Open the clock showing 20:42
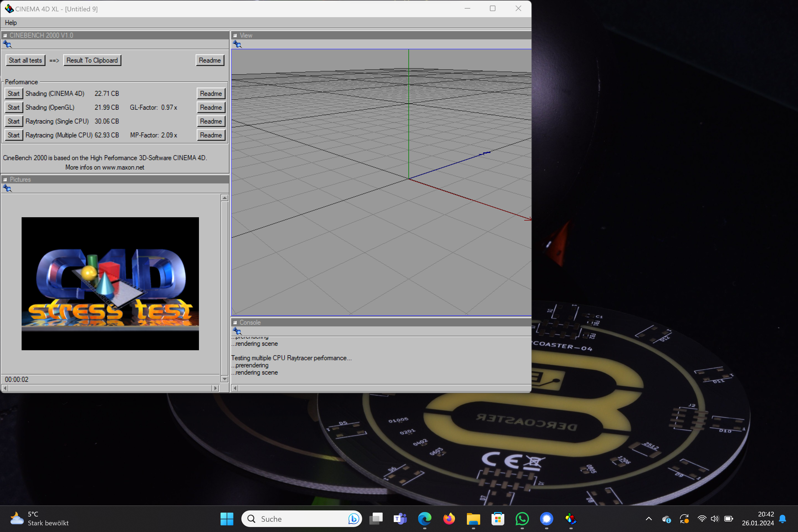 click(x=758, y=519)
